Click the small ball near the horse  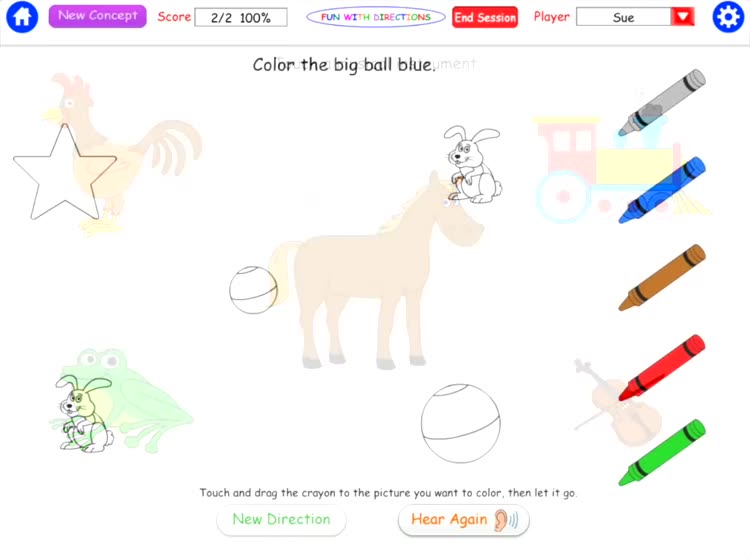(x=254, y=290)
